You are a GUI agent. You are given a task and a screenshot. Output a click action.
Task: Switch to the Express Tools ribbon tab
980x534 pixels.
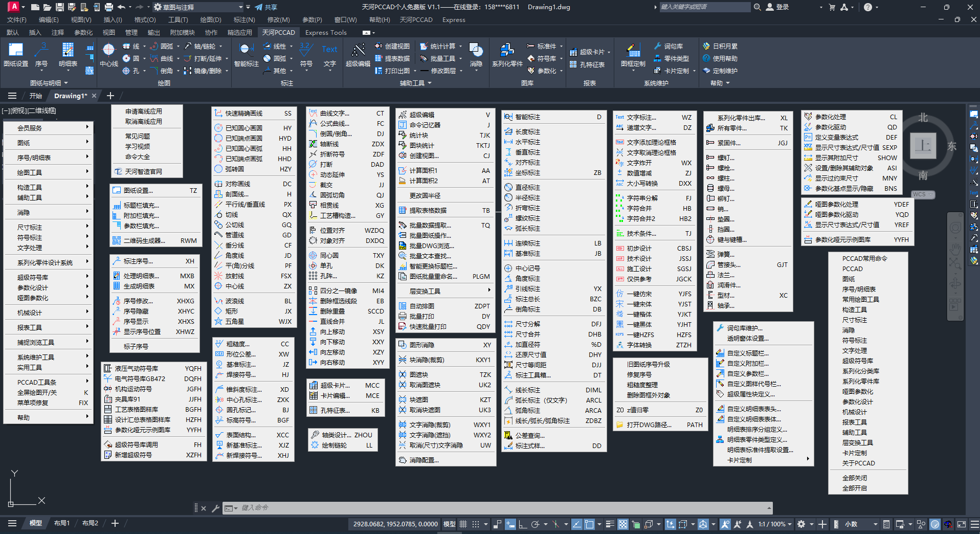coord(326,33)
